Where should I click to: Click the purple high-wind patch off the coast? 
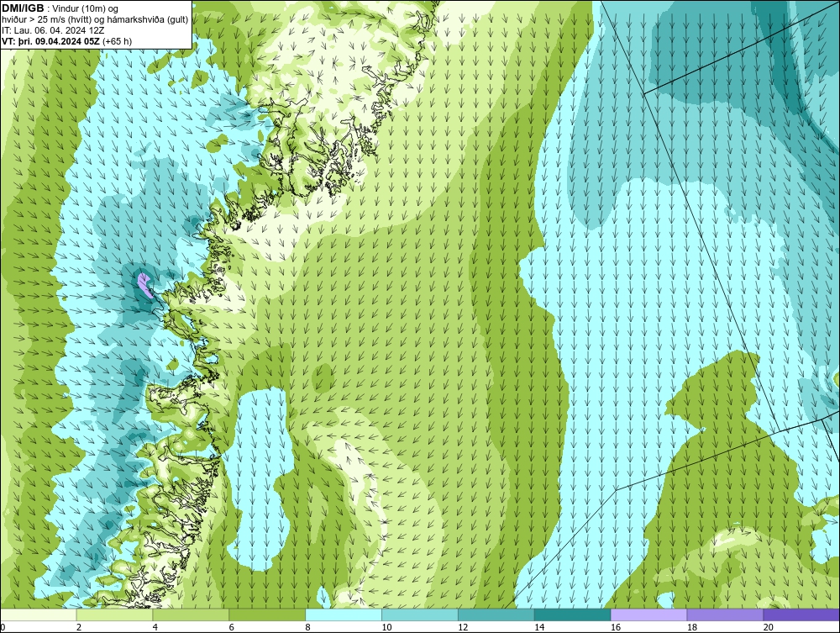[144, 285]
